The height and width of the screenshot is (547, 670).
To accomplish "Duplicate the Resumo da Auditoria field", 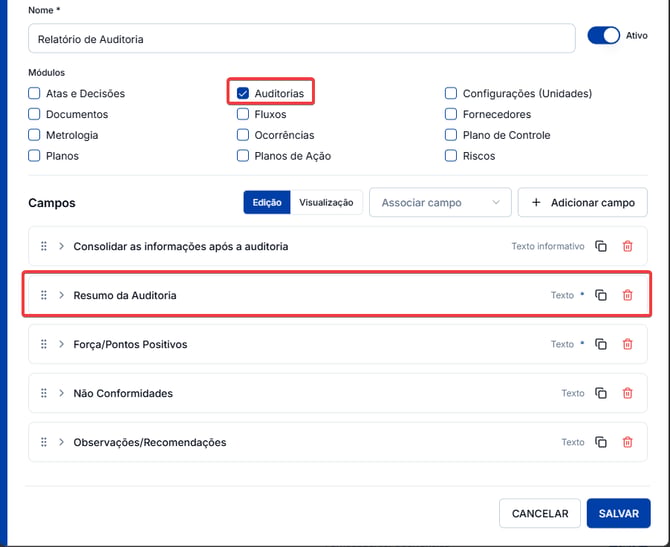I will click(x=601, y=295).
